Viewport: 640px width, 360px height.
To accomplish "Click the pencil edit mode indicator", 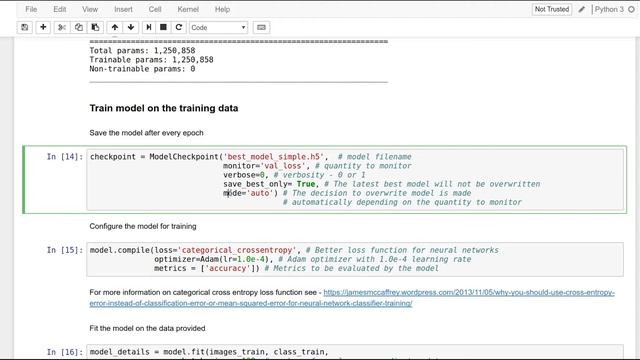I will [x=582, y=9].
